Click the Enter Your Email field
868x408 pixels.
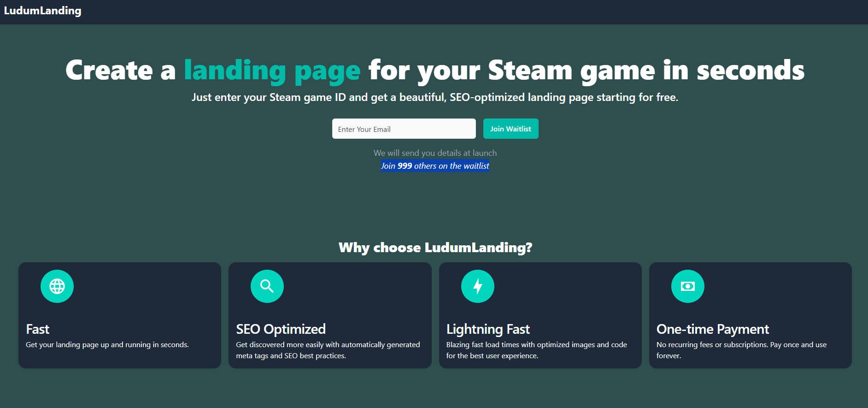point(404,129)
